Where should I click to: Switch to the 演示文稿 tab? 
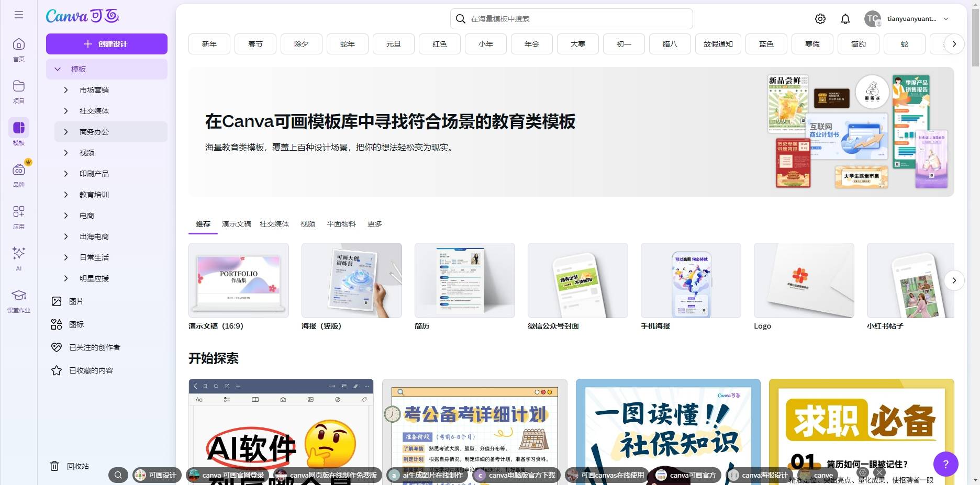tap(236, 224)
